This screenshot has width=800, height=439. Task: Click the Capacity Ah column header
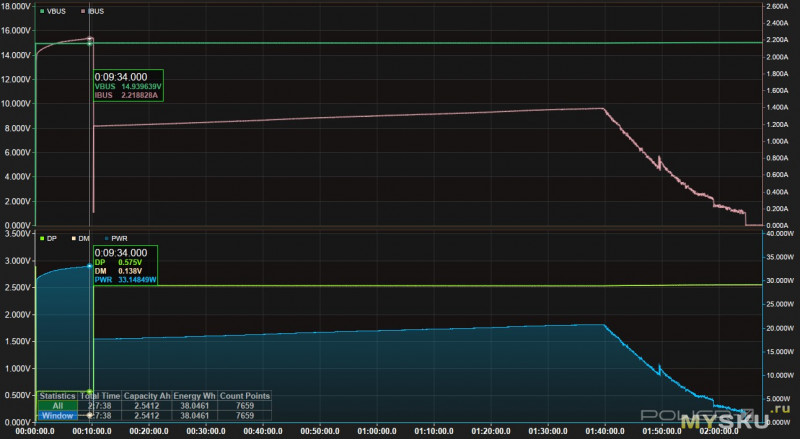click(x=147, y=396)
